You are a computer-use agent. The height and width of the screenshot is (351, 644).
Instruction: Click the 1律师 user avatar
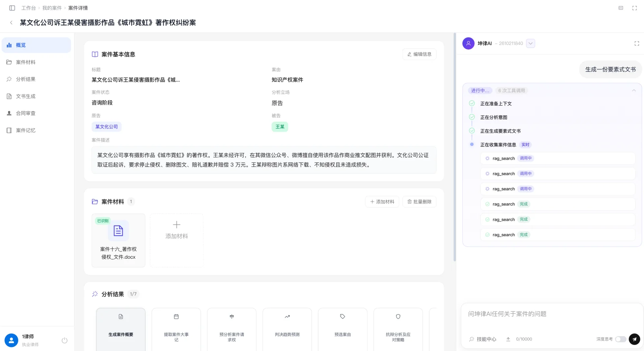(x=11, y=341)
